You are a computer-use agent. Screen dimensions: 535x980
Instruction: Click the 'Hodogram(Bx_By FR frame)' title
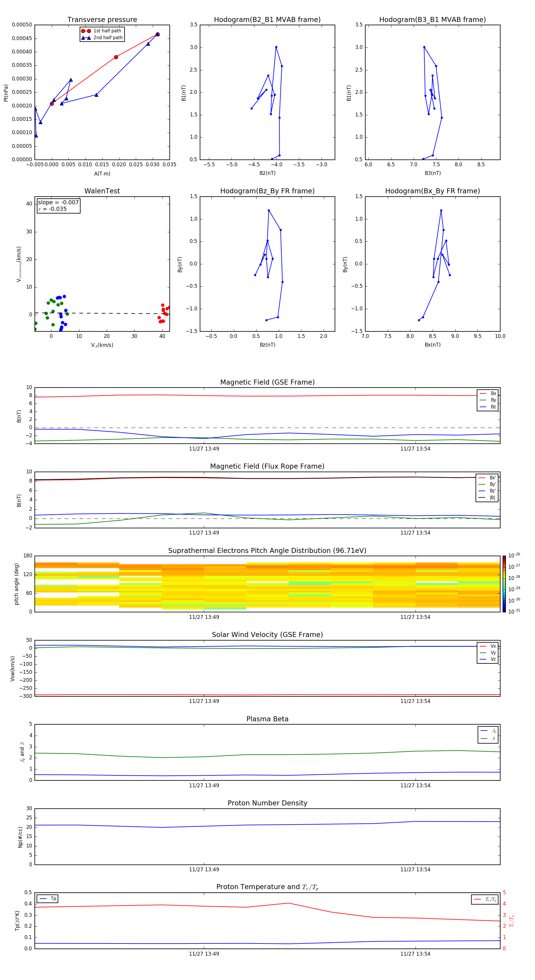pos(432,191)
